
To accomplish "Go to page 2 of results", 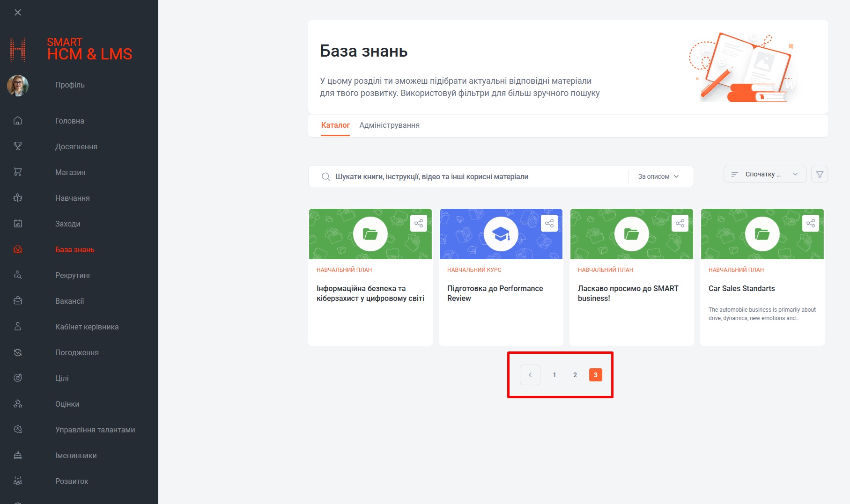I will 575,374.
